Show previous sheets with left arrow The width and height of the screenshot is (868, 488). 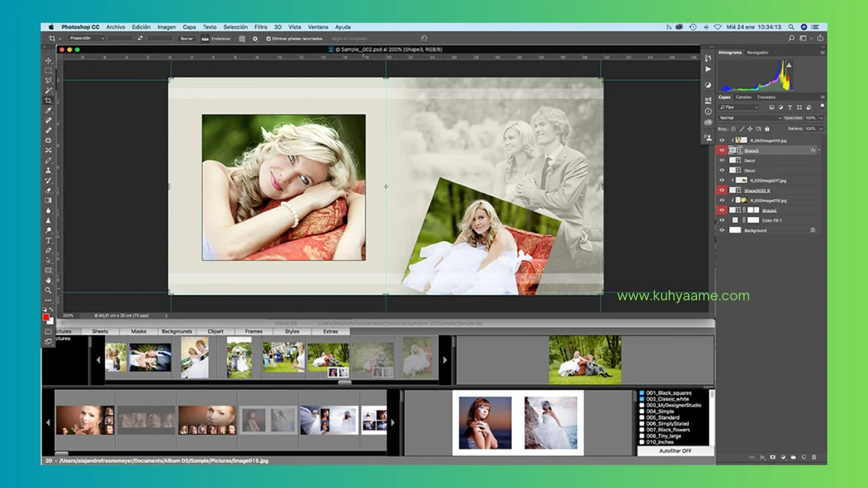pos(48,422)
